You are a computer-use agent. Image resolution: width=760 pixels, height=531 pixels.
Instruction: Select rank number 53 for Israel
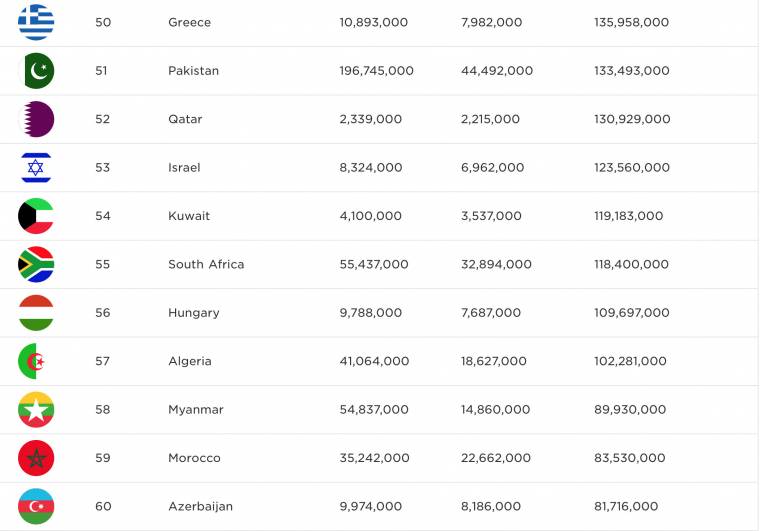[x=103, y=168]
